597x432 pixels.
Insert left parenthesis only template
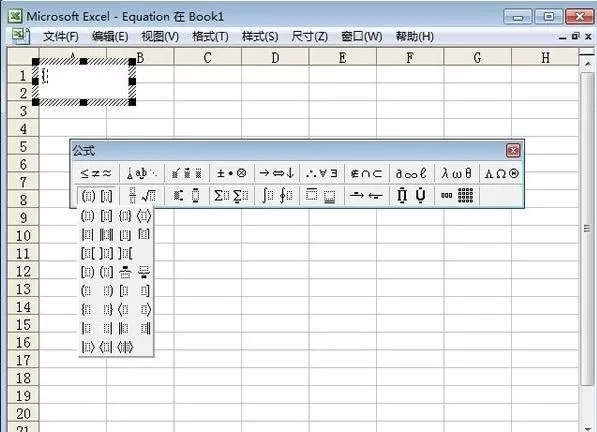[86, 291]
